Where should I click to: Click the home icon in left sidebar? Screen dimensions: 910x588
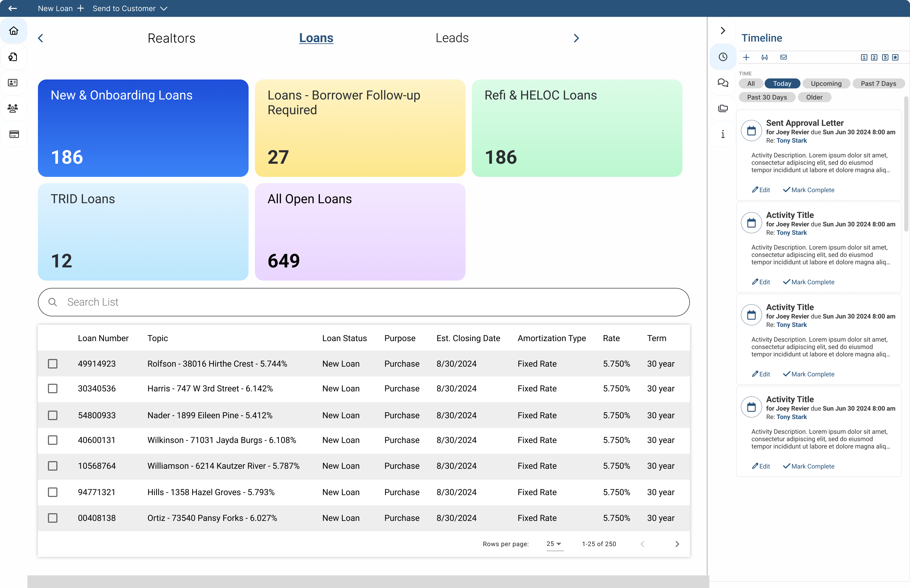tap(14, 31)
